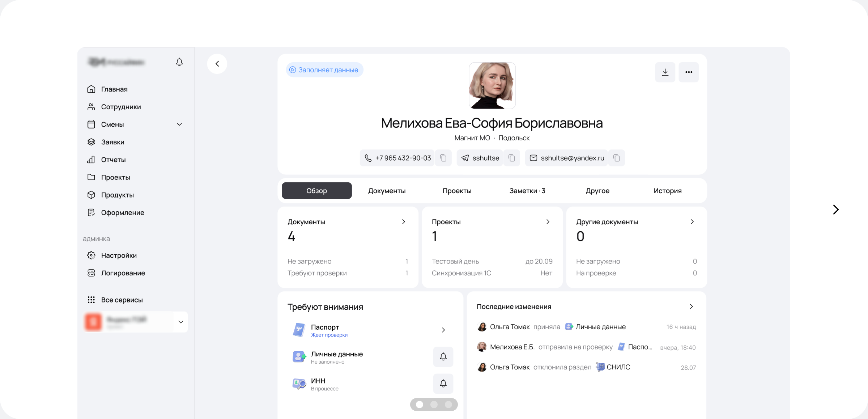The image size is (868, 419).
Task: Select the first carousel dot
Action: tap(420, 405)
